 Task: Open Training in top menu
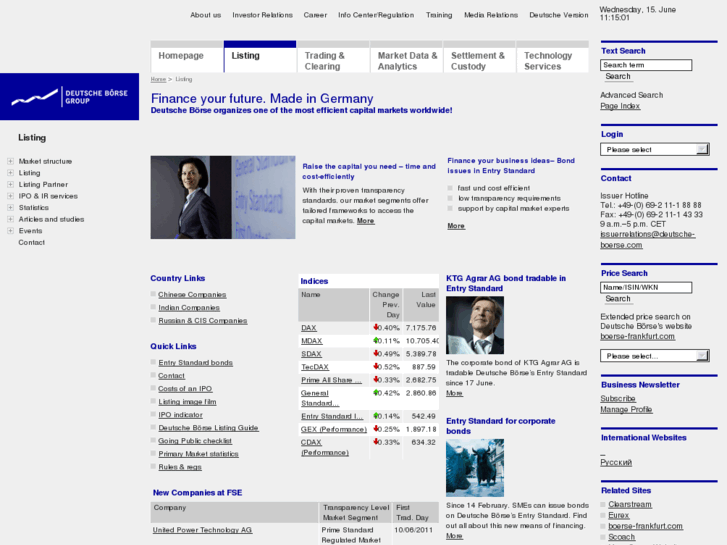point(439,15)
